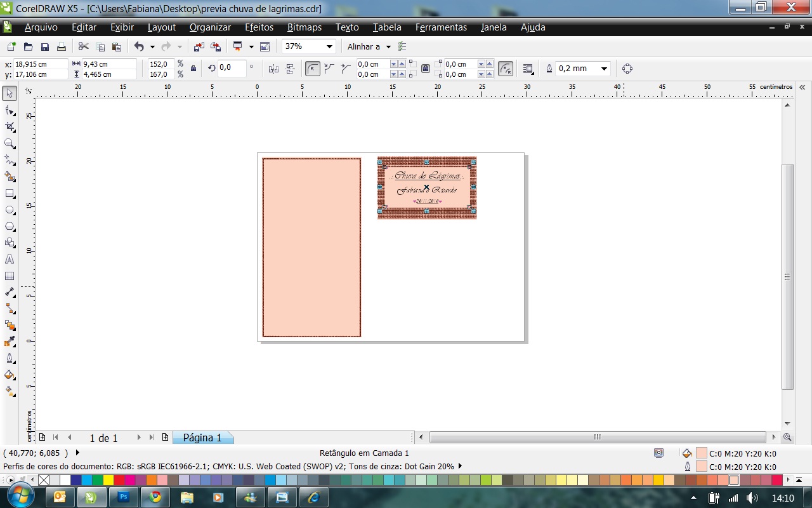The height and width of the screenshot is (508, 812).
Task: Select the Freehand drawing tool
Action: [10, 160]
